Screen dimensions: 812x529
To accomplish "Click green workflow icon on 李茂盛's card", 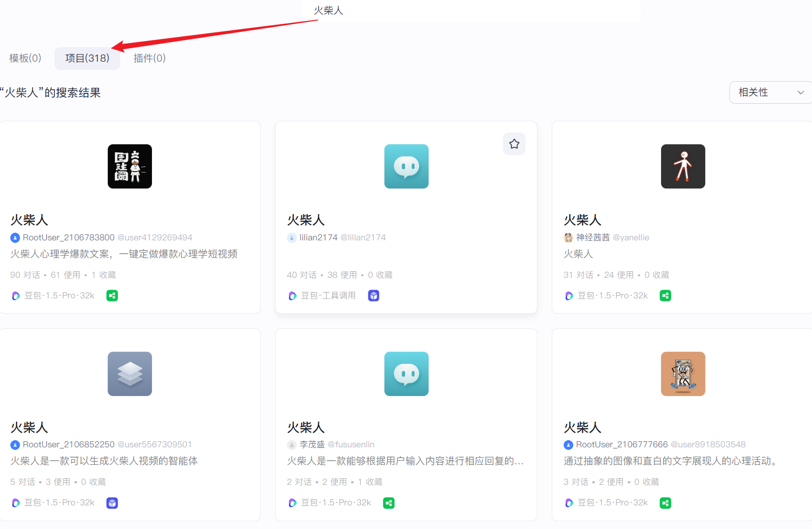I will (x=389, y=503).
